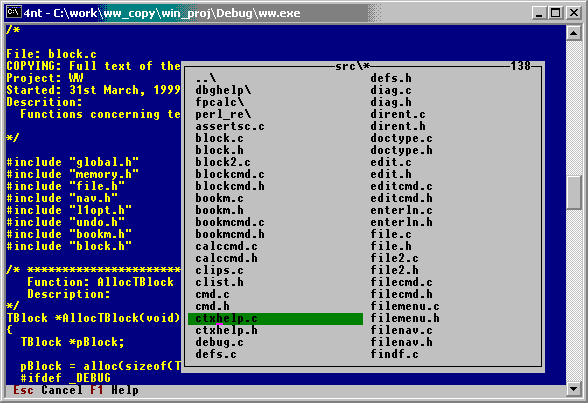
Task: Select editcmd.h in the file list
Action: click(x=402, y=198)
